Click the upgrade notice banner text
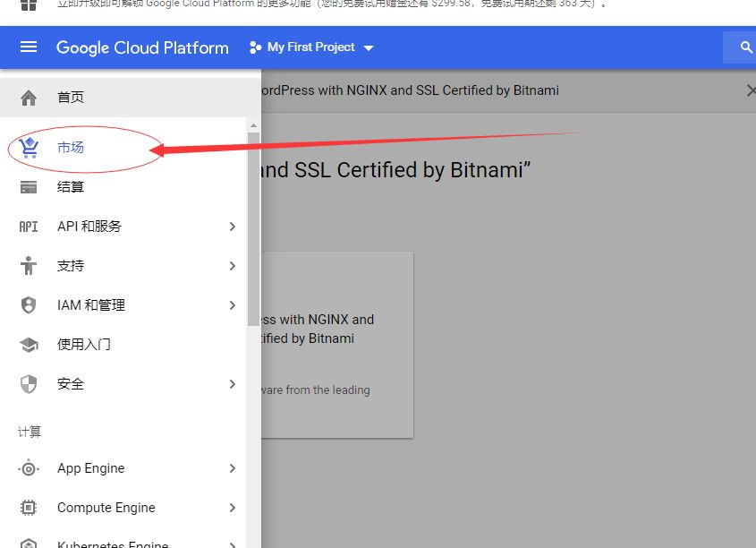Image resolution: width=756 pixels, height=548 pixels. [x=332, y=4]
